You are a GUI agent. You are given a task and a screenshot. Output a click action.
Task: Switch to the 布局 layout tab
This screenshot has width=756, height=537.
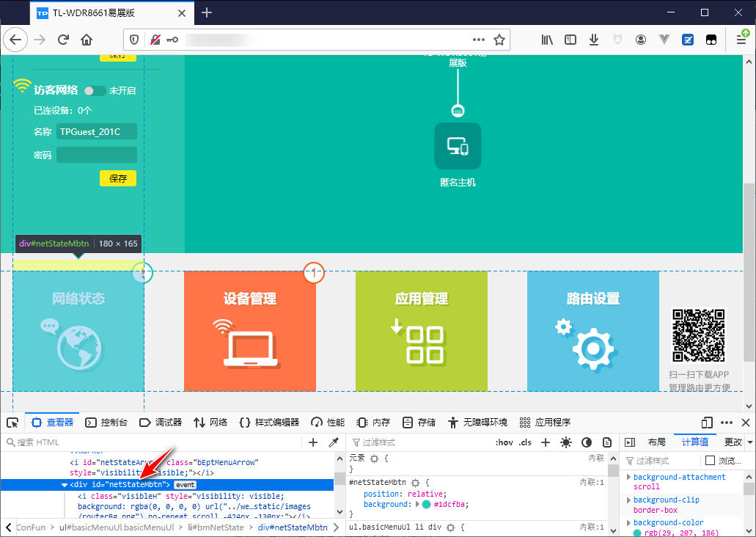(657, 442)
